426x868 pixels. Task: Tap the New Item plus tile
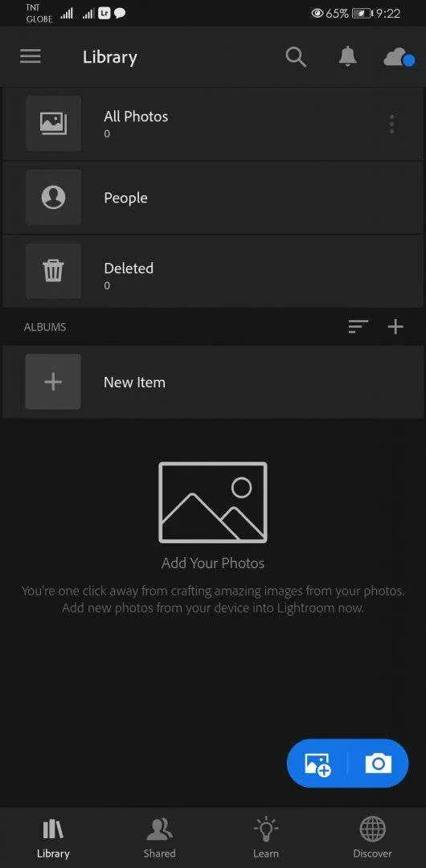click(x=53, y=382)
